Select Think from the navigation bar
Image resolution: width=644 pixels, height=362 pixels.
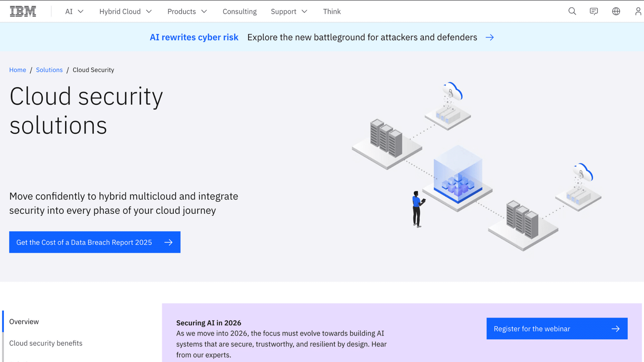pos(332,11)
